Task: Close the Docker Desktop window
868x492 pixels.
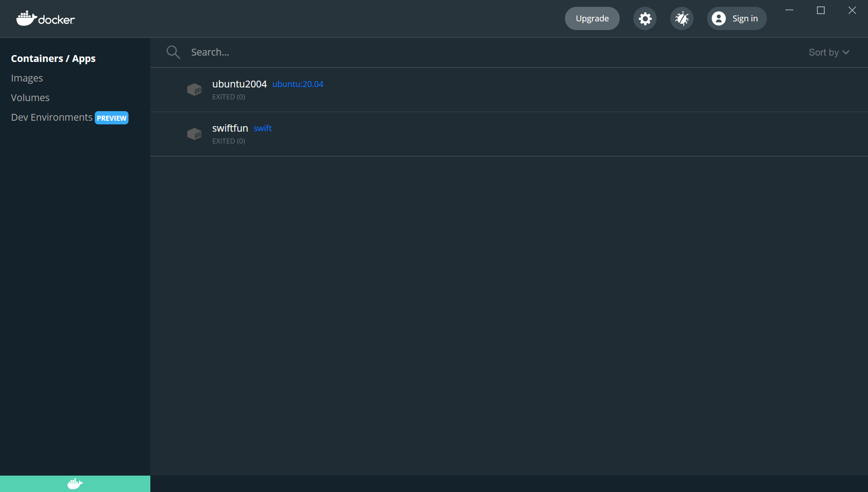Action: tap(852, 10)
